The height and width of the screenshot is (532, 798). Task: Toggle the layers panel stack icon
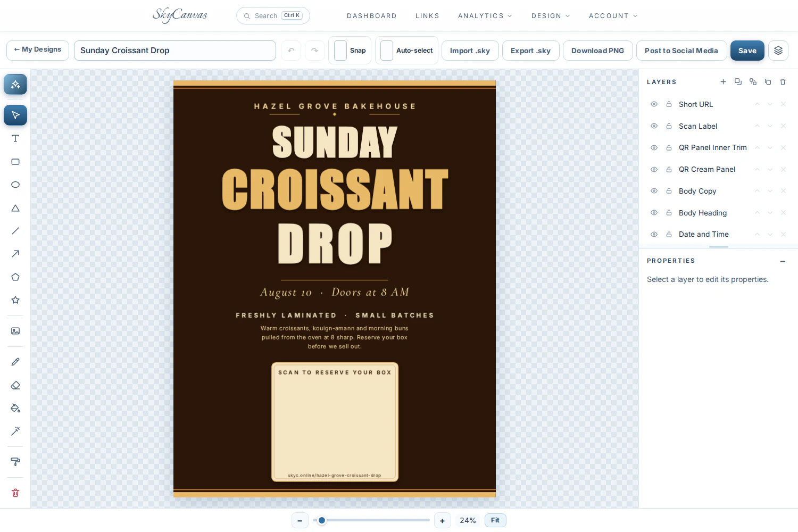(x=778, y=51)
